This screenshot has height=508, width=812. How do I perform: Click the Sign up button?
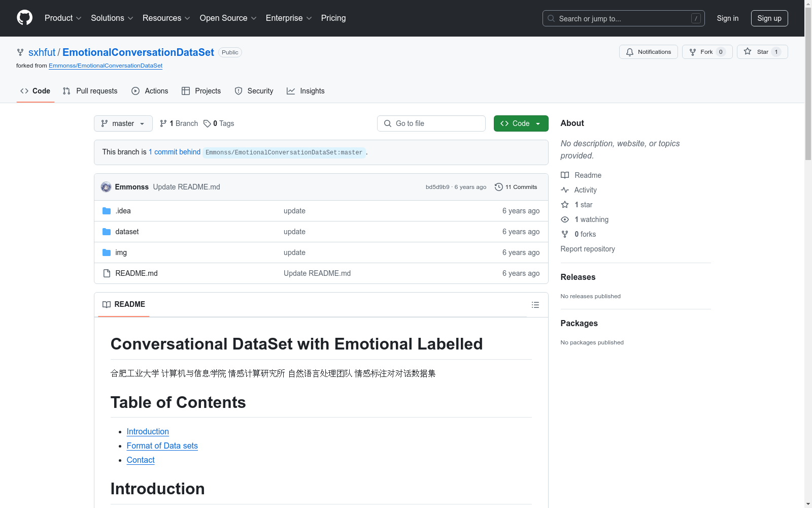[x=769, y=18]
